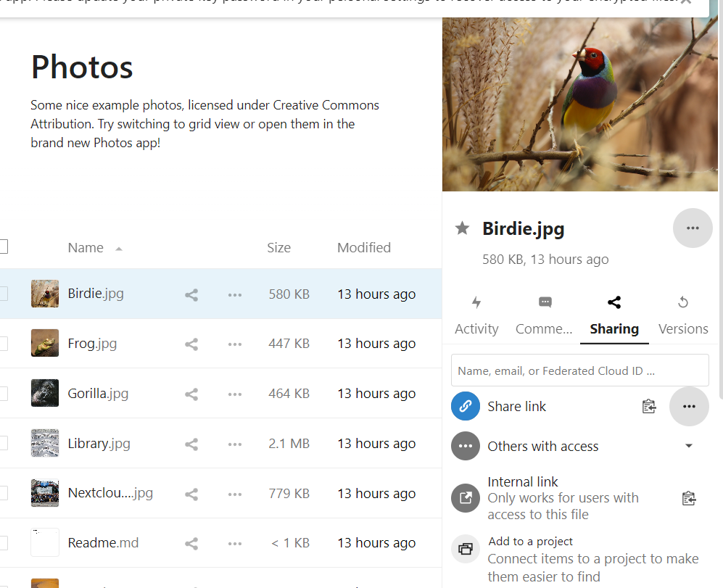This screenshot has width=723, height=588.
Task: Click the share icon in the Library.jpg row
Action: [x=191, y=444]
